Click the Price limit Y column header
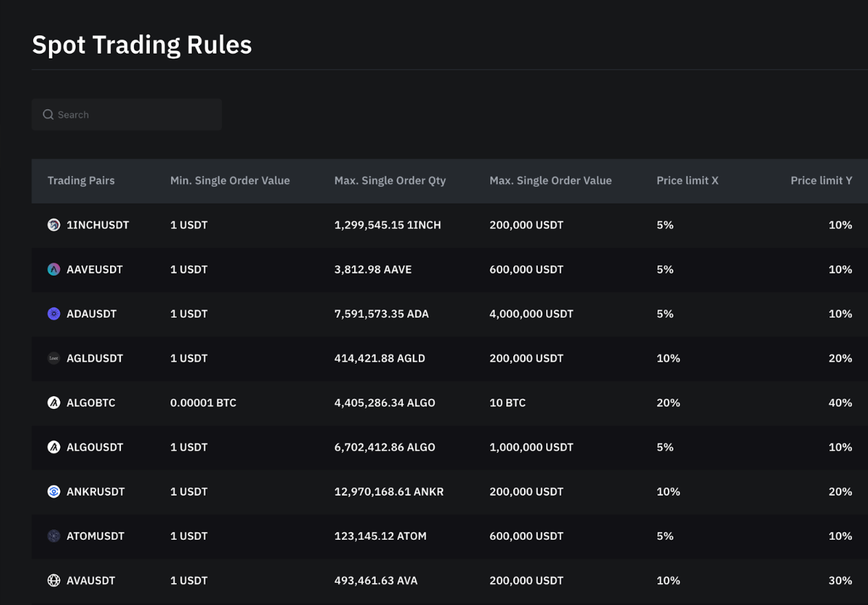Viewport: 868px width, 605px height. [821, 181]
